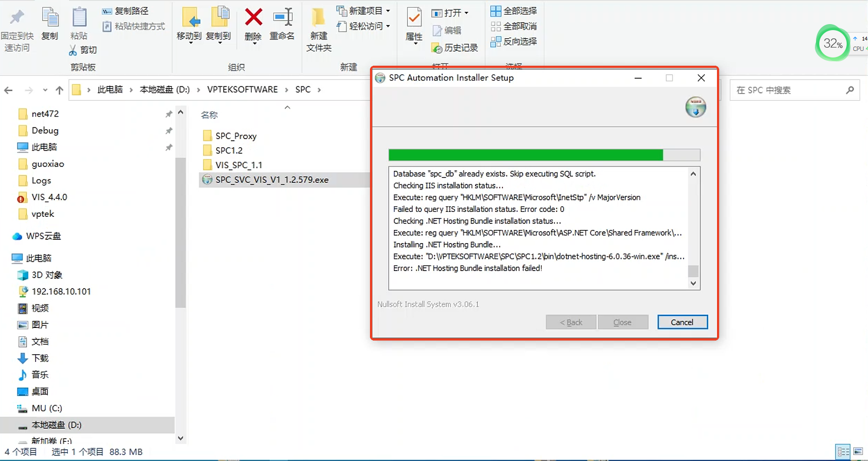Select 桌面 (Desktop) in sidebar
Image resolution: width=868 pixels, height=461 pixels.
(39, 391)
